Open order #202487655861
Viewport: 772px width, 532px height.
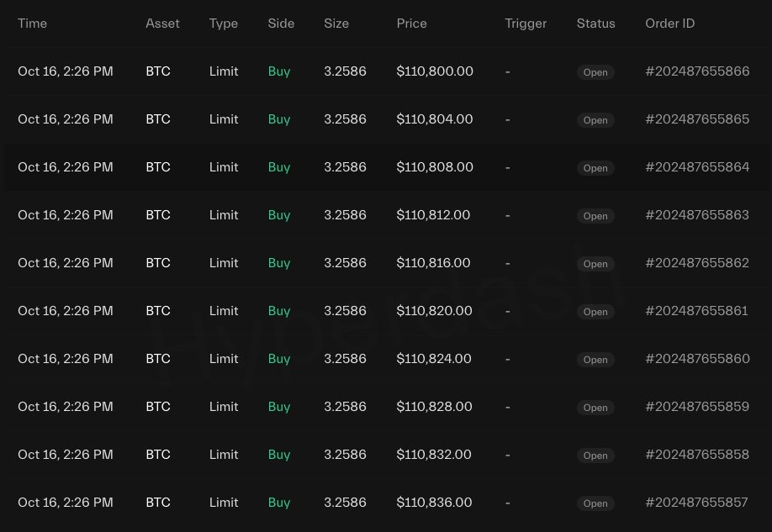696,310
